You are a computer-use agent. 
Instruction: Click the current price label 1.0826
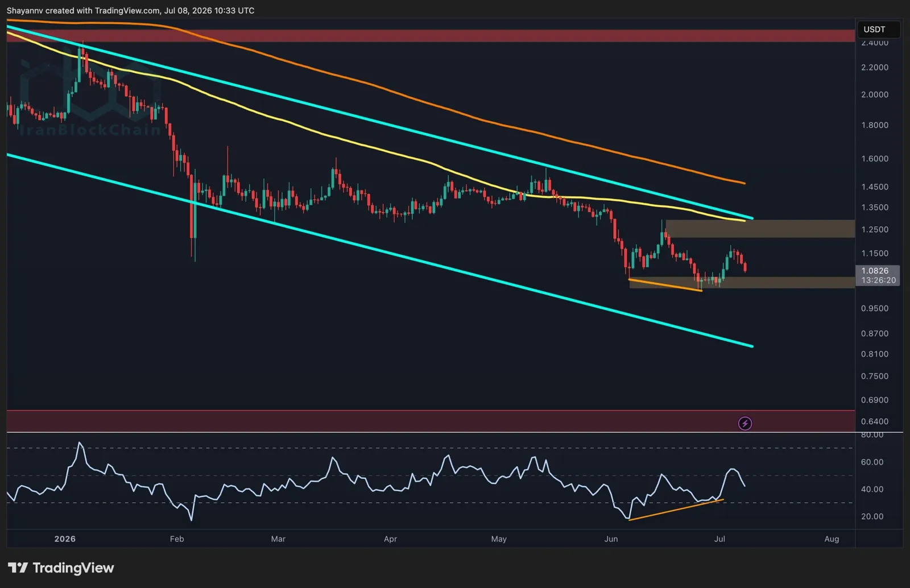875,271
